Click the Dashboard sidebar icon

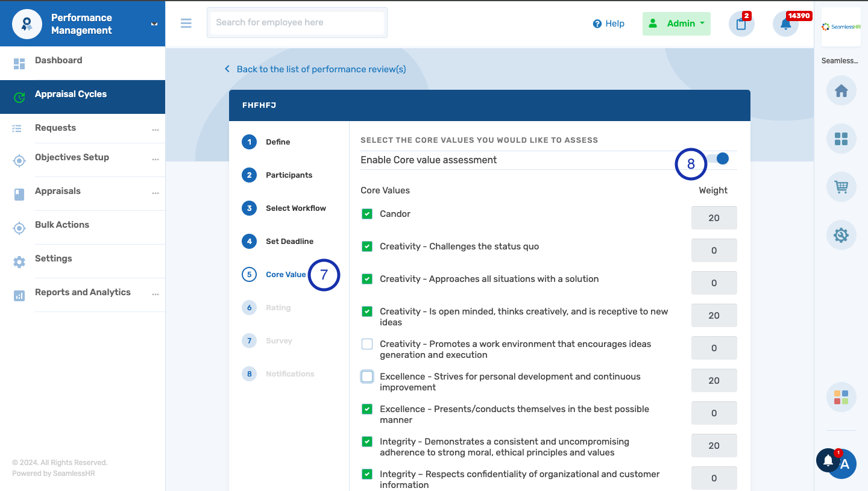pos(19,63)
